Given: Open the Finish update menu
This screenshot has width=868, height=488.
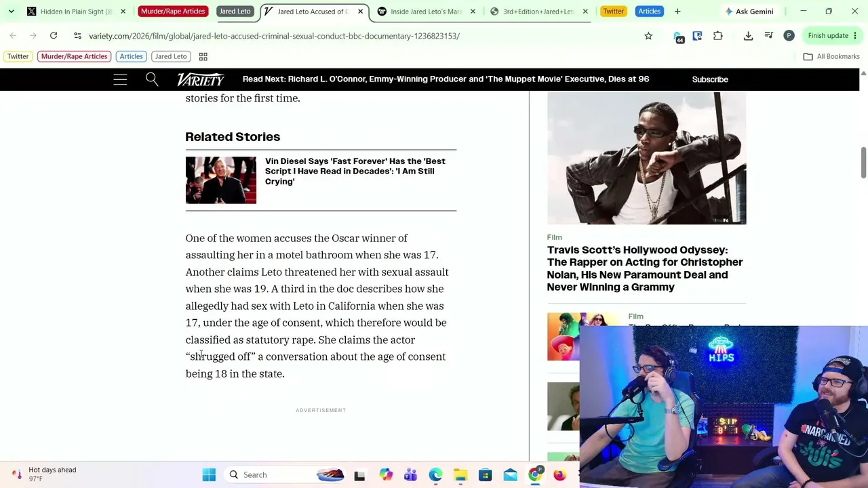Looking at the screenshot, I should point(833,36).
